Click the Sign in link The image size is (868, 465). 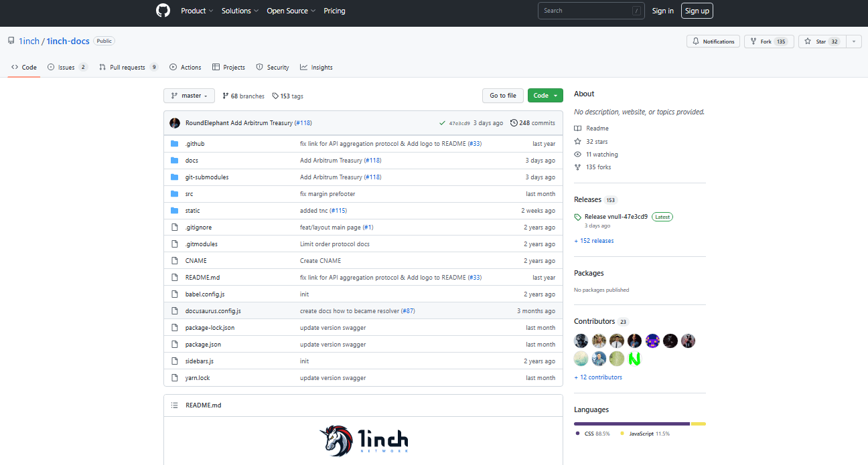663,11
